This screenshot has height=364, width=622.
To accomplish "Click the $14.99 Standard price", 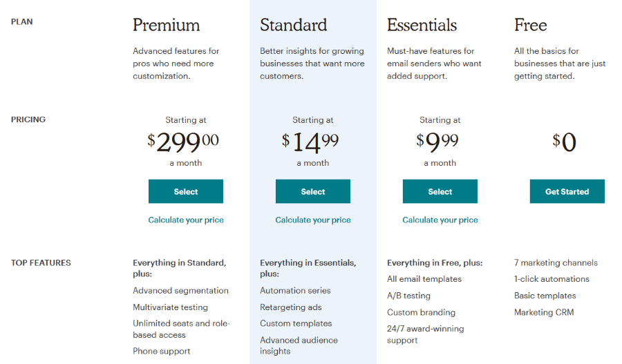I will 310,142.
